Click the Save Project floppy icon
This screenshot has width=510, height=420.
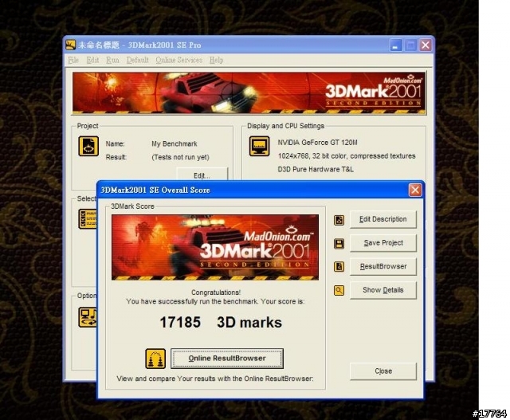[339, 244]
